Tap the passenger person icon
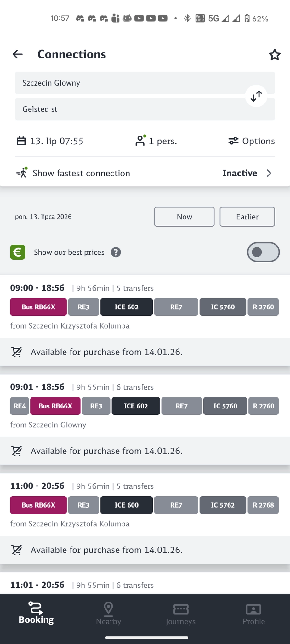This screenshot has height=644, width=290. pos(140,141)
